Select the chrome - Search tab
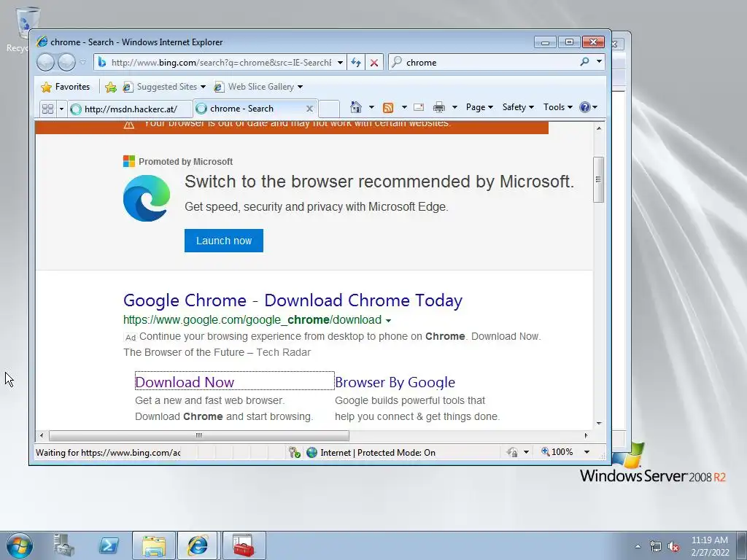Image resolution: width=747 pixels, height=560 pixels. [248, 109]
